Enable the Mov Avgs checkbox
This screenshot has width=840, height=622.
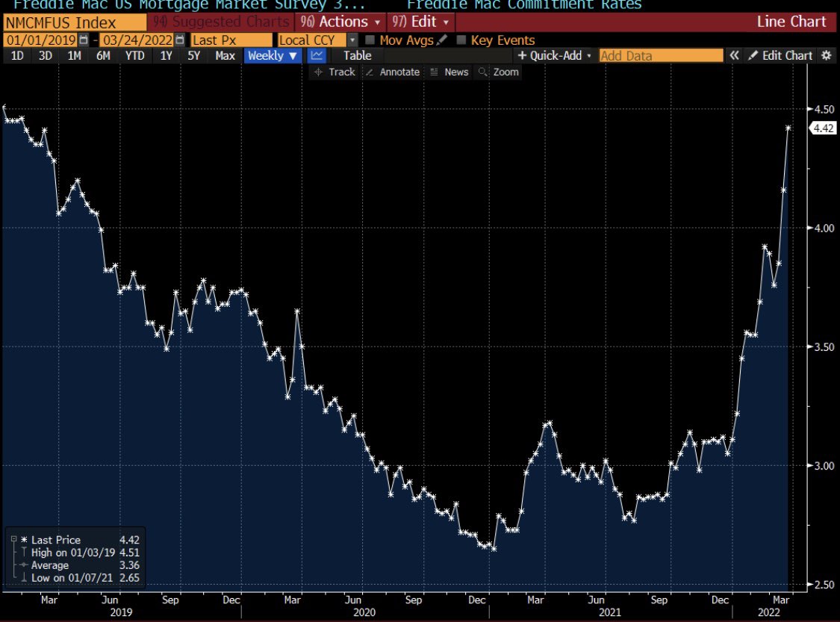pyautogui.click(x=370, y=40)
